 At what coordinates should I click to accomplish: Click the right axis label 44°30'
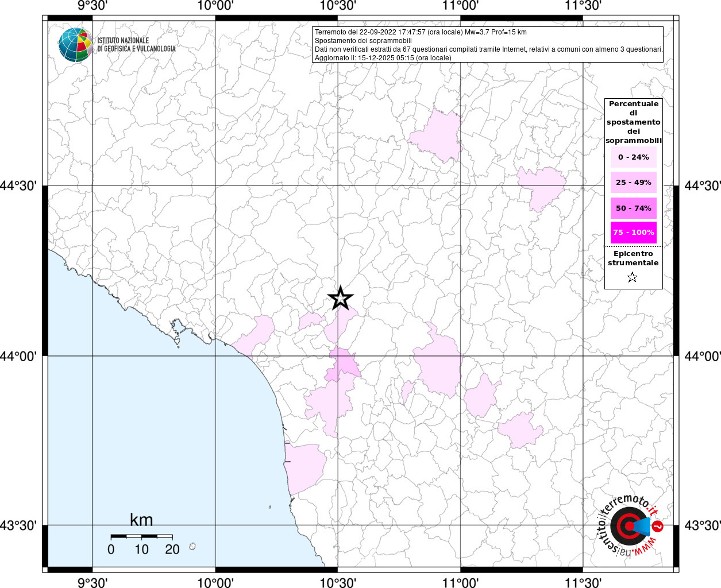pos(702,186)
